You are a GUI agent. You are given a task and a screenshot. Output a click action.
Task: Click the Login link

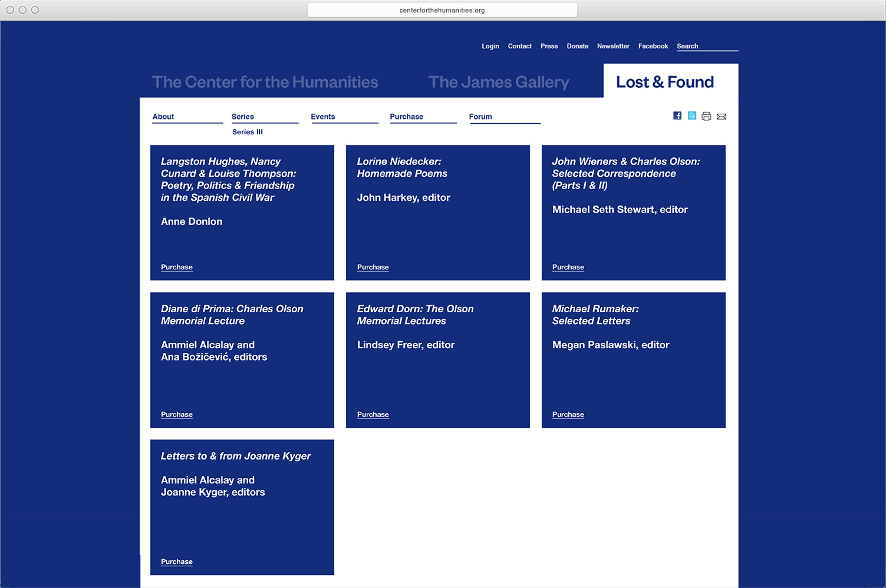click(x=490, y=46)
